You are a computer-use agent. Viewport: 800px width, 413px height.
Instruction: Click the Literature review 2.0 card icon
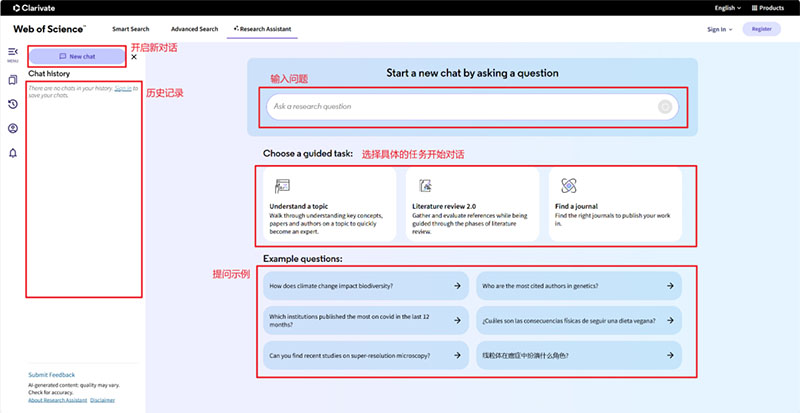(x=425, y=186)
